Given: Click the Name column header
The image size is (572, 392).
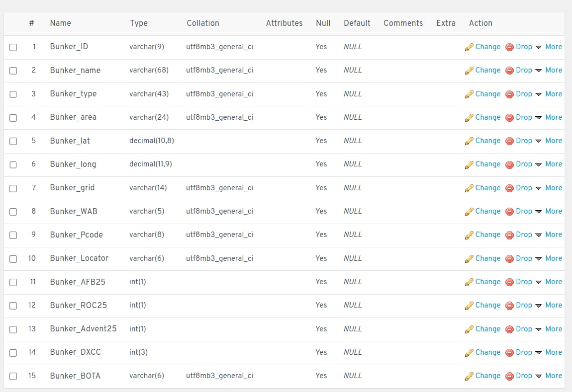Looking at the screenshot, I should coord(60,23).
